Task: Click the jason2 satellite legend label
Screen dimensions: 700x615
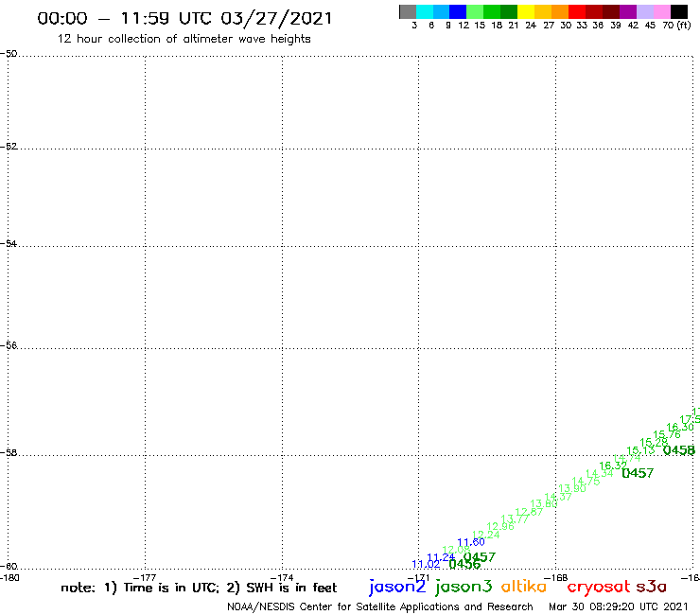Action: [397, 587]
